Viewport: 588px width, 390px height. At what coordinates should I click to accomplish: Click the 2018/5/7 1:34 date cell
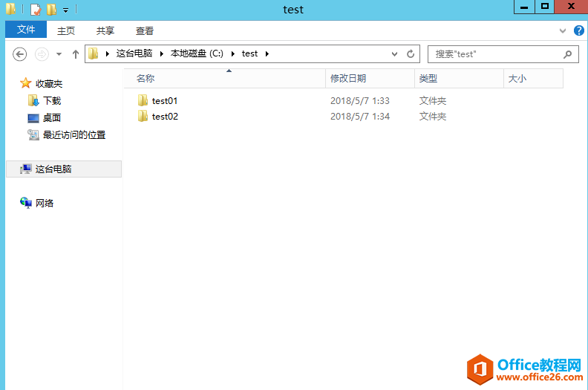(x=359, y=117)
